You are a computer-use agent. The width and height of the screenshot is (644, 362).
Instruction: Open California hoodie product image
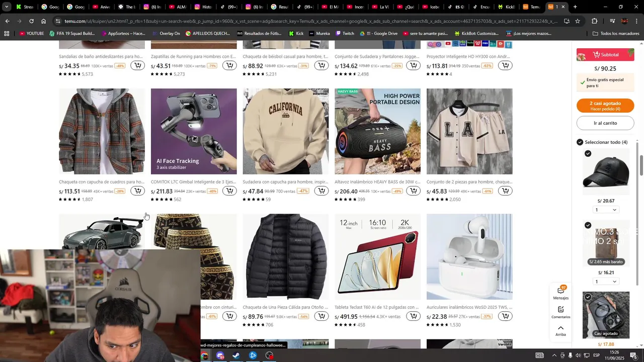286,131
